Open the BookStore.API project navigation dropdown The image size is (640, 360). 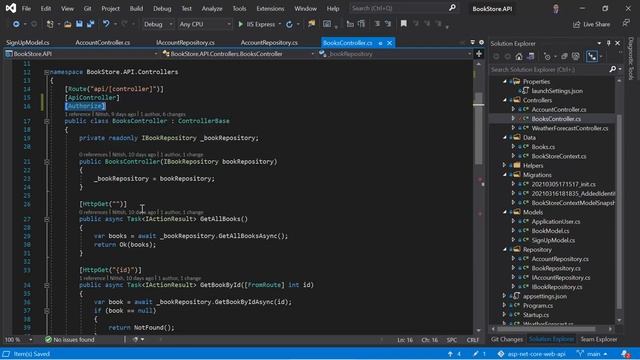tap(82, 54)
